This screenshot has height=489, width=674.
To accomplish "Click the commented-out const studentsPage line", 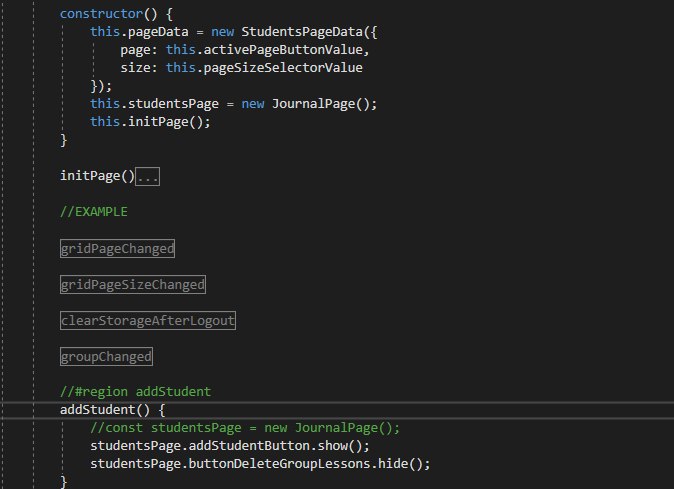I will [245, 428].
